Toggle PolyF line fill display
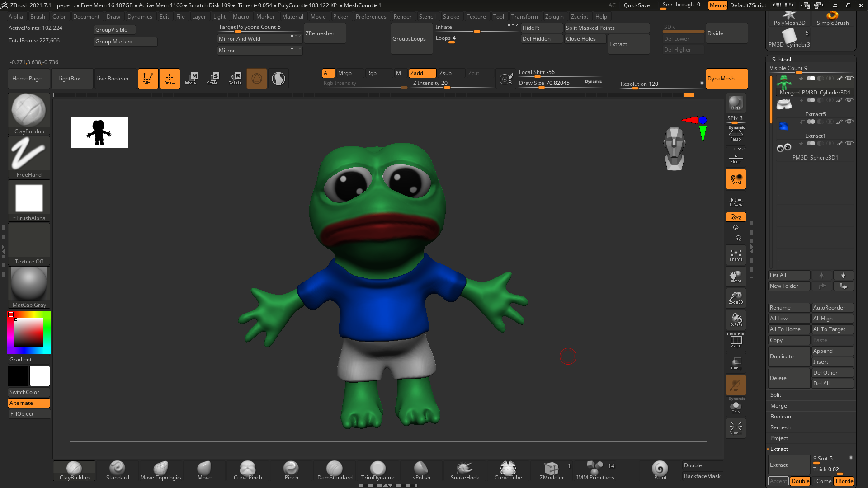The image size is (868, 488). [x=736, y=341]
